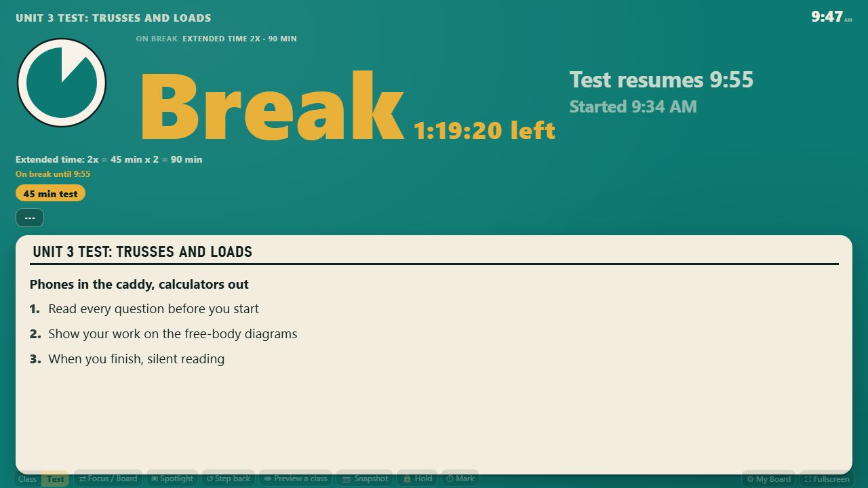The height and width of the screenshot is (488, 868).
Task: Click Show your work on free-body diagrams
Action: pyautogui.click(x=173, y=334)
